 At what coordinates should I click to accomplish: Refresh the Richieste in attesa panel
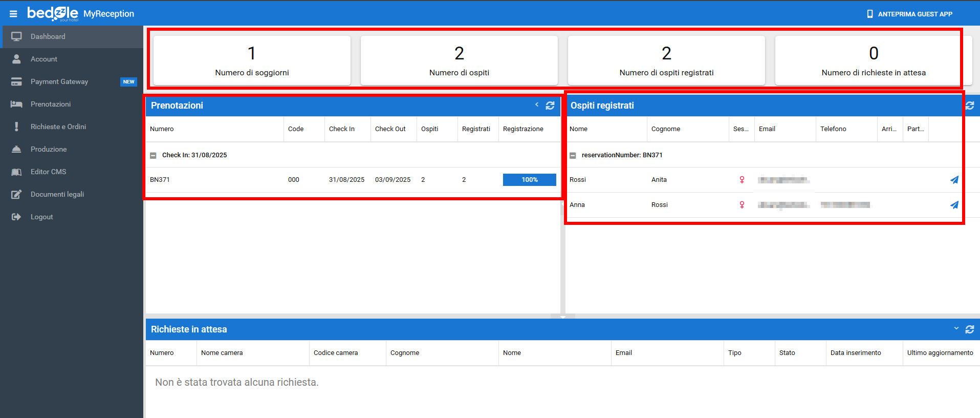click(970, 329)
